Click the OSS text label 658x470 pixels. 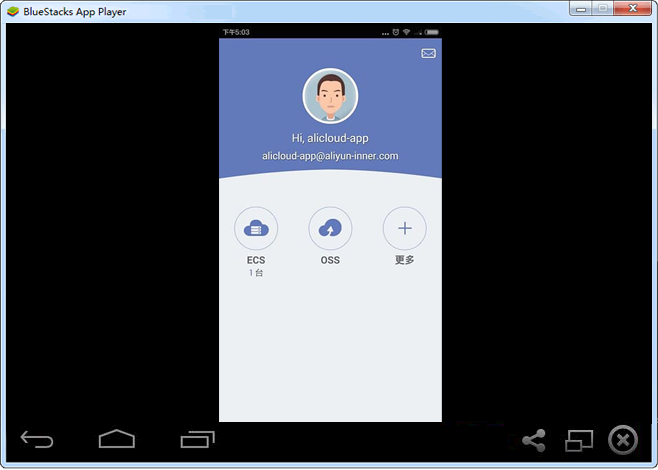(330, 260)
